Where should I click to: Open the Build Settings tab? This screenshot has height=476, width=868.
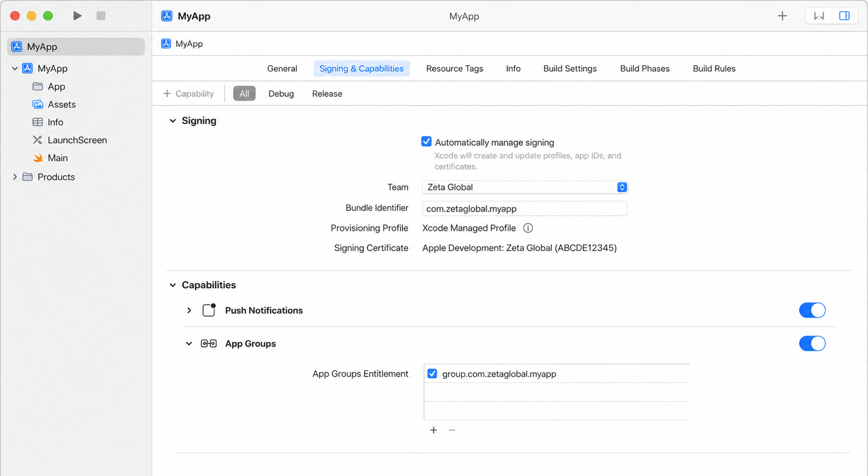(570, 69)
